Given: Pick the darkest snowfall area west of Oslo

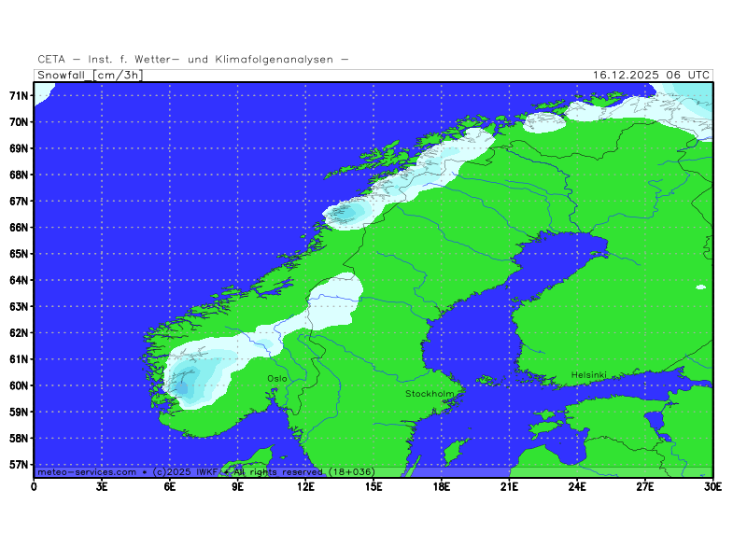Looking at the screenshot, I should click(x=184, y=385).
